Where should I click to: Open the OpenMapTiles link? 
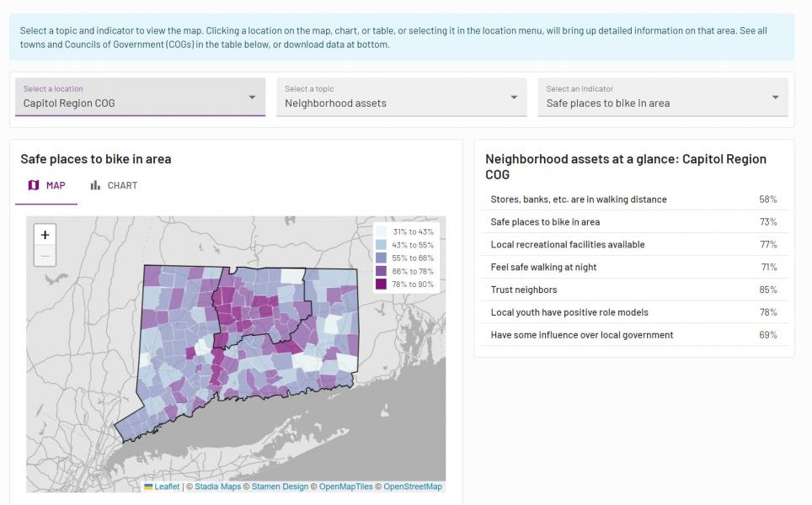point(345,486)
